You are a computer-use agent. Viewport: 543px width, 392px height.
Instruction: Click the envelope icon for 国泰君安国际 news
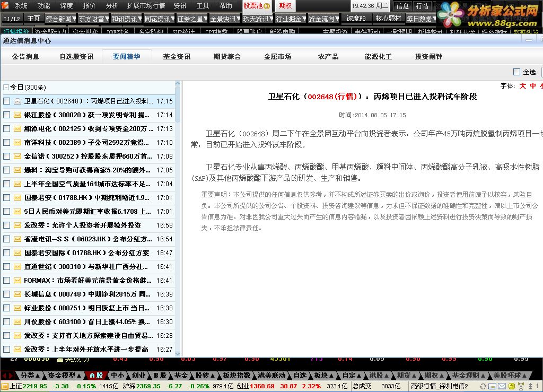(17, 253)
